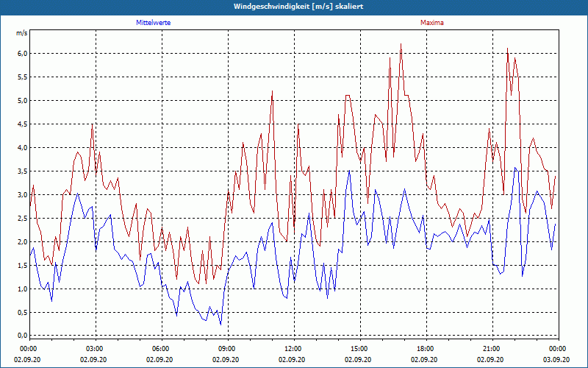Click the '5,5' y-axis tick label
The width and height of the screenshot is (588, 368).
23,77
